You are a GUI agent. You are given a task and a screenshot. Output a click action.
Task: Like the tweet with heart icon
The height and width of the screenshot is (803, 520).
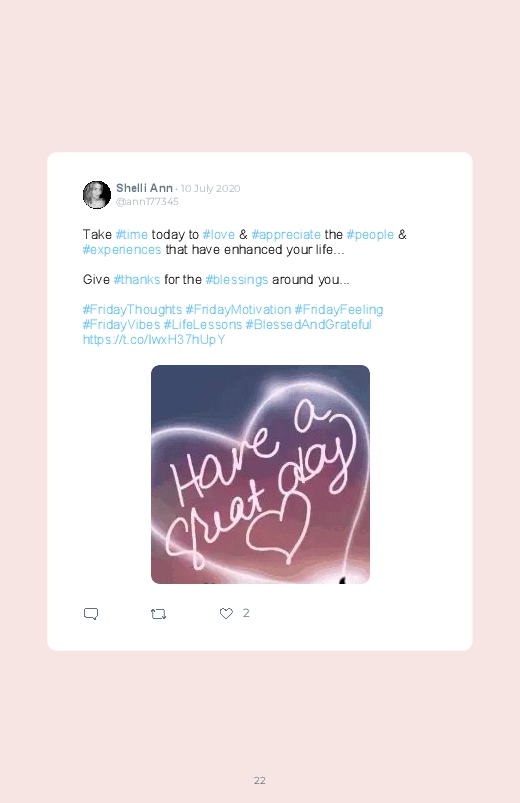(226, 613)
